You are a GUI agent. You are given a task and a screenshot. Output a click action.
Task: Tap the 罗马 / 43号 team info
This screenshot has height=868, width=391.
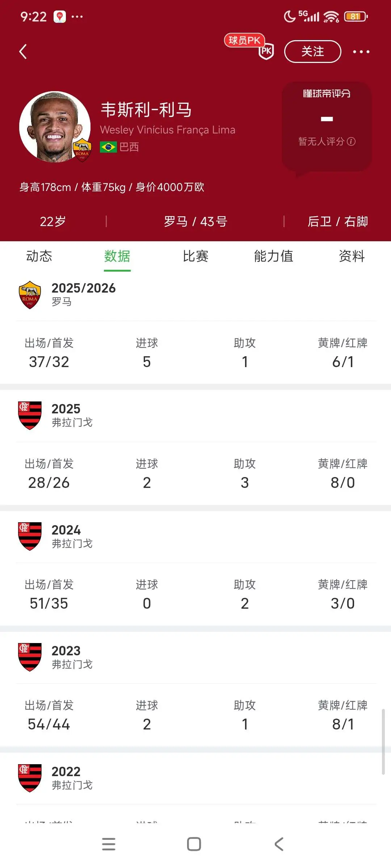(195, 221)
